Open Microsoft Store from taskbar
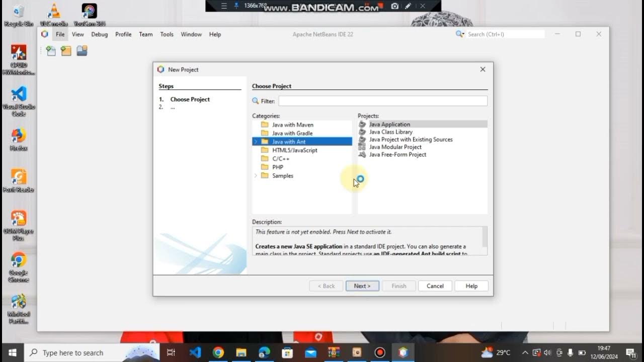 [x=287, y=352]
